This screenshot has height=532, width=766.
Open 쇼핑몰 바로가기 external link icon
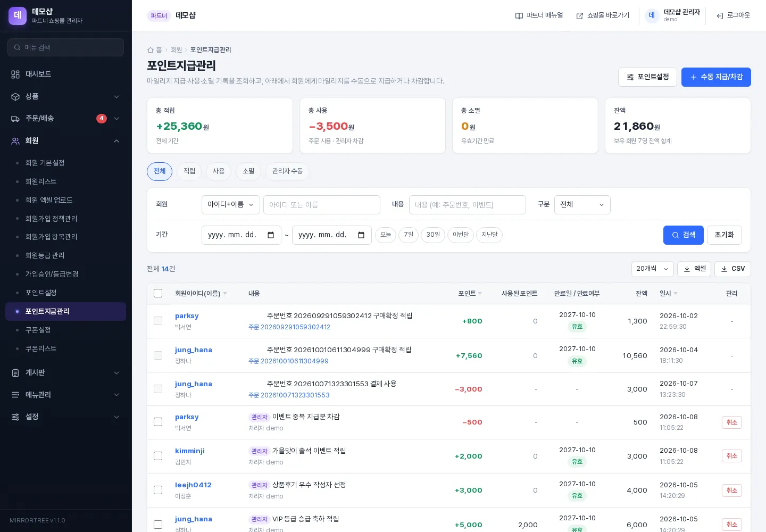point(580,16)
